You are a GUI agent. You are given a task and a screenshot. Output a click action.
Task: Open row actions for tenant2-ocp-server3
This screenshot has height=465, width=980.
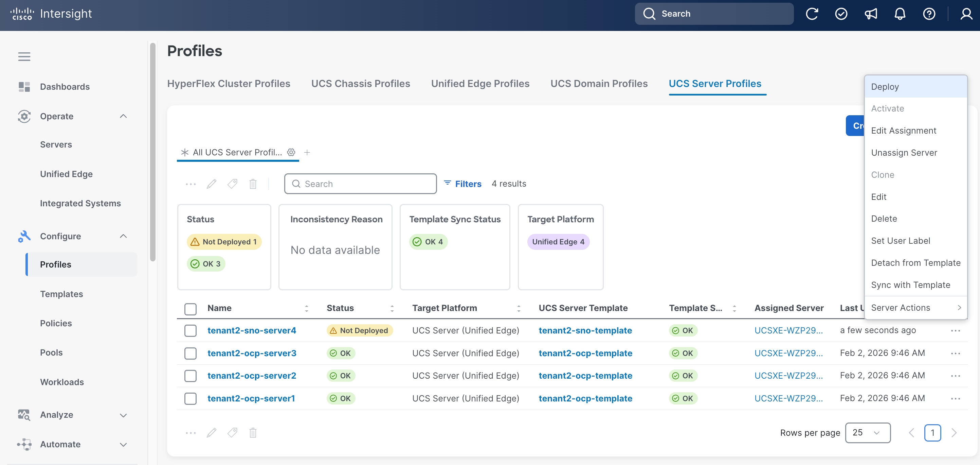tap(955, 353)
